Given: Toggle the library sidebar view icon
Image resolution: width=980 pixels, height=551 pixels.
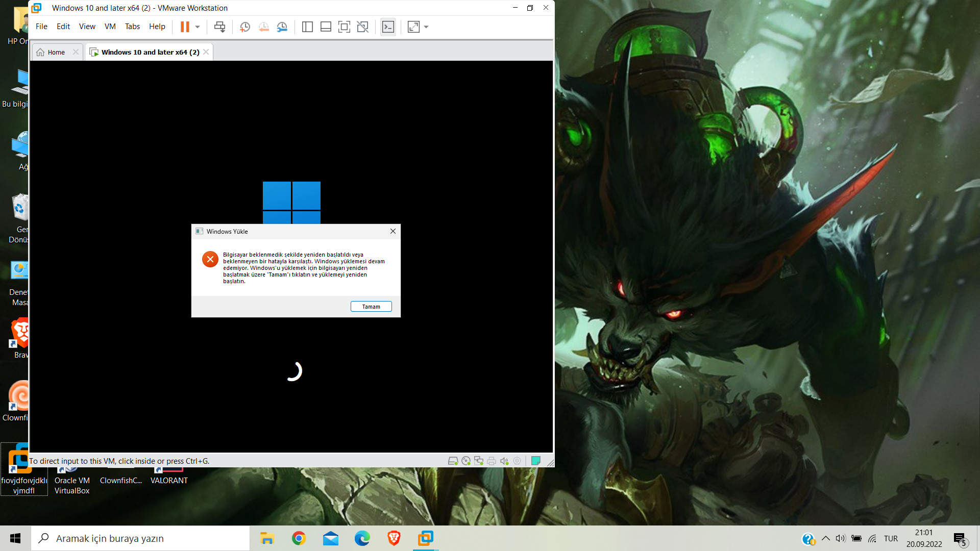Looking at the screenshot, I should 307,27.
